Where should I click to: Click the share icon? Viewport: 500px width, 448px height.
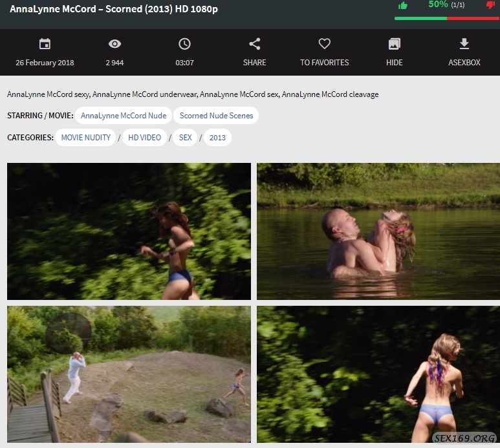click(x=255, y=44)
